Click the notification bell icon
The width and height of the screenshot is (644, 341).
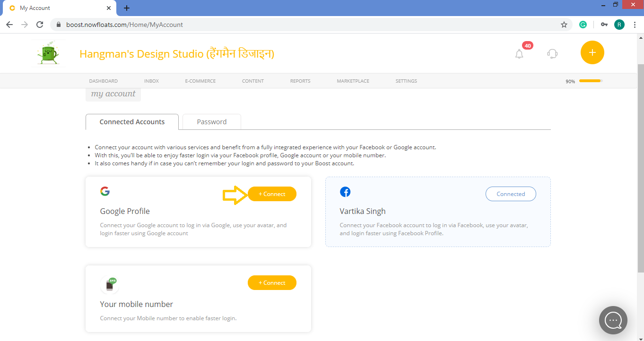[519, 54]
